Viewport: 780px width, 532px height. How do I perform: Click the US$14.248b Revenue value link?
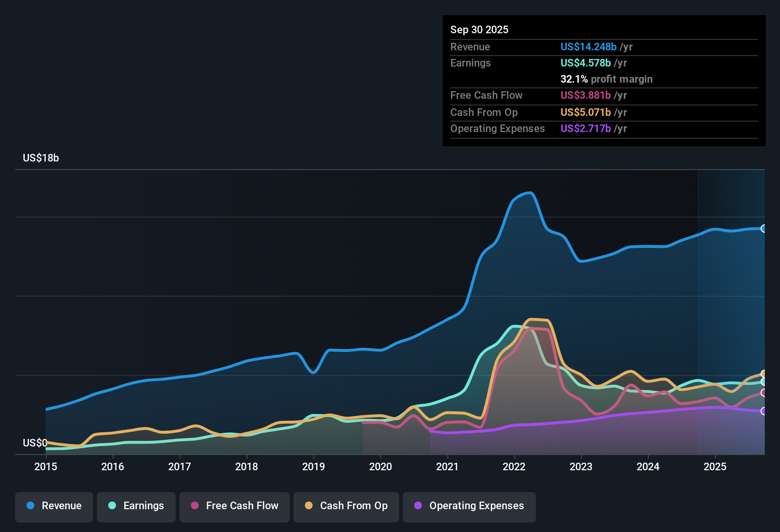(x=589, y=47)
